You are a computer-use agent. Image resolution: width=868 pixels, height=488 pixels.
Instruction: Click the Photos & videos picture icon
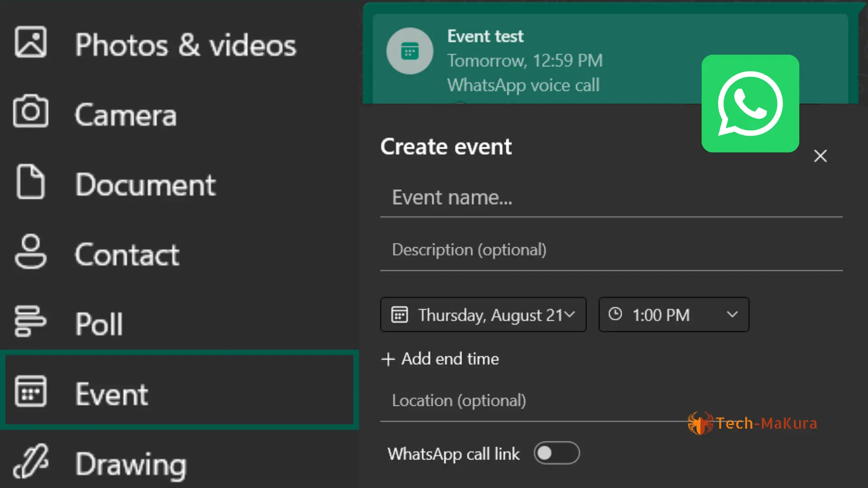coord(31,42)
